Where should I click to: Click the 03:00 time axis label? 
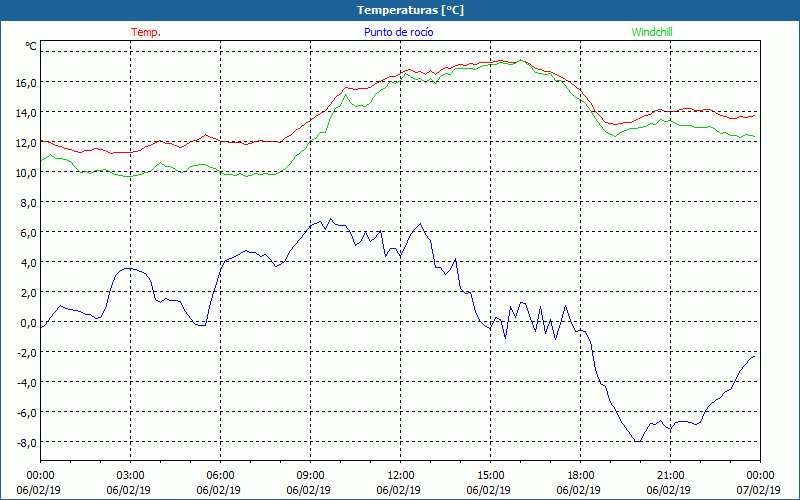click(131, 476)
